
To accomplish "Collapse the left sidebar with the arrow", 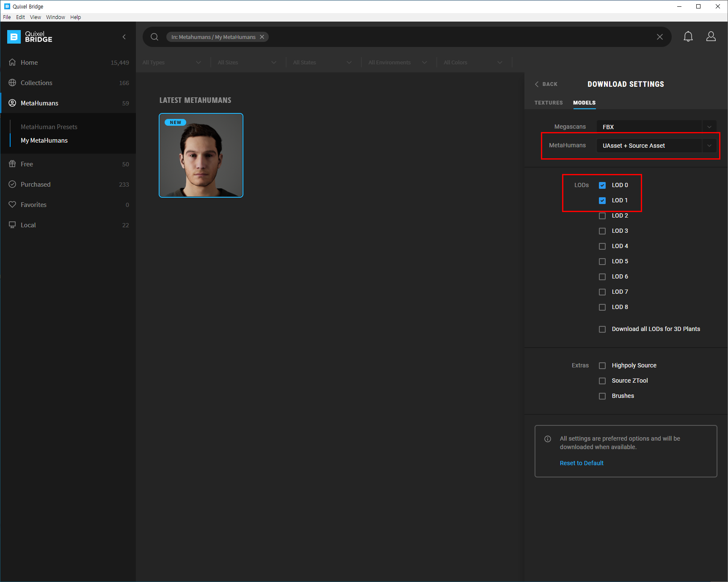I will pyautogui.click(x=124, y=37).
